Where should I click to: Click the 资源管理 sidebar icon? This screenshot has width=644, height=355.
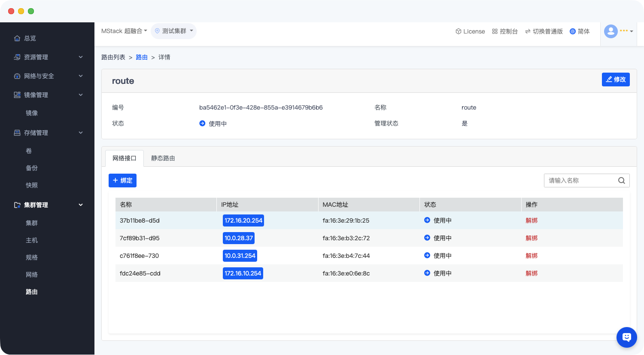pos(17,57)
